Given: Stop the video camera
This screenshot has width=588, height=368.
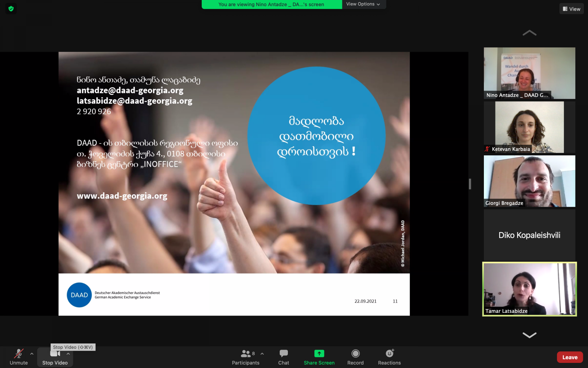Looking at the screenshot, I should pyautogui.click(x=55, y=357).
